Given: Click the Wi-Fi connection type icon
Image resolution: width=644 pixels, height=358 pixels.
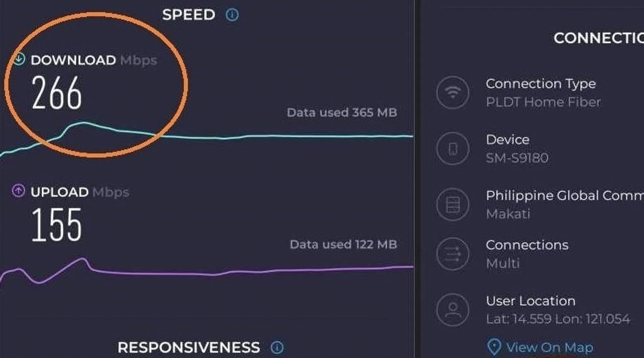Looking at the screenshot, I should click(453, 92).
